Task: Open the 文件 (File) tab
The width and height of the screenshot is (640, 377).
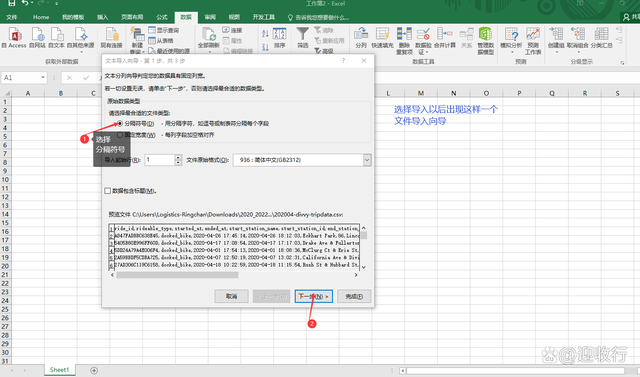Action: 12,17
